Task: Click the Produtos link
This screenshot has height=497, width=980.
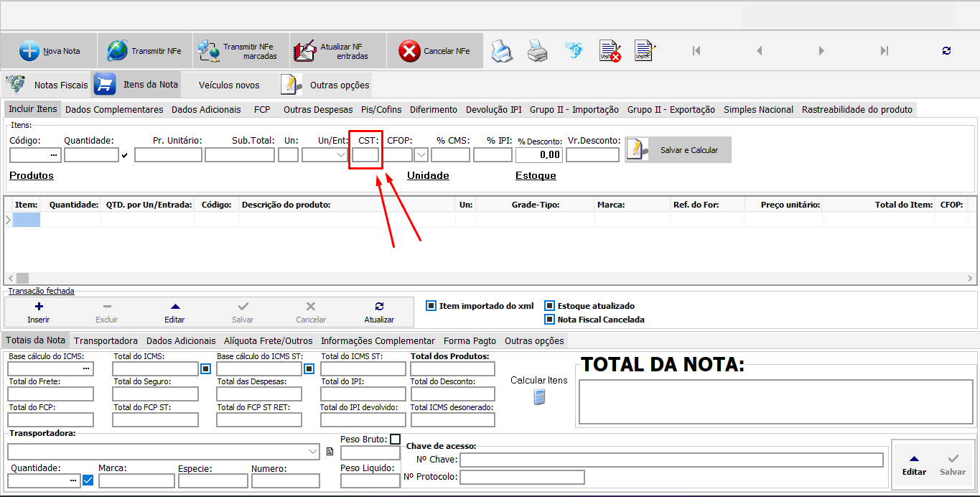Action: (x=31, y=175)
